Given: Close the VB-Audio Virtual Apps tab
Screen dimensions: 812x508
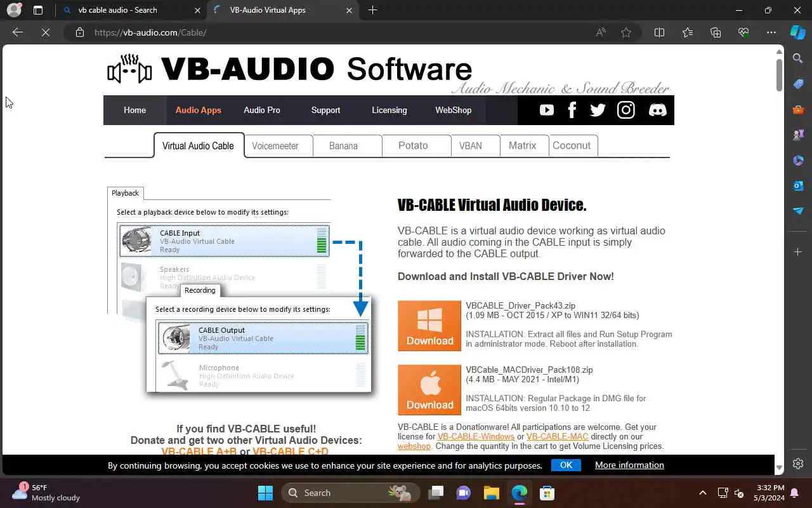Looking at the screenshot, I should tap(349, 10).
